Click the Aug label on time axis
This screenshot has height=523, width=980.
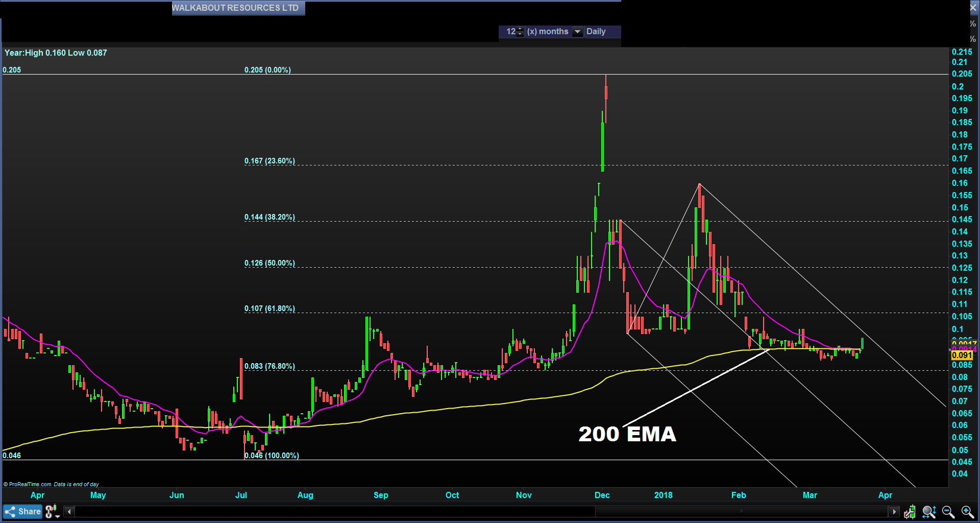[x=305, y=495]
